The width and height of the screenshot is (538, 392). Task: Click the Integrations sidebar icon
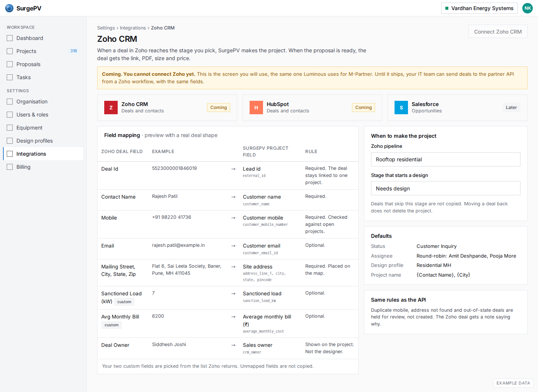coord(10,154)
